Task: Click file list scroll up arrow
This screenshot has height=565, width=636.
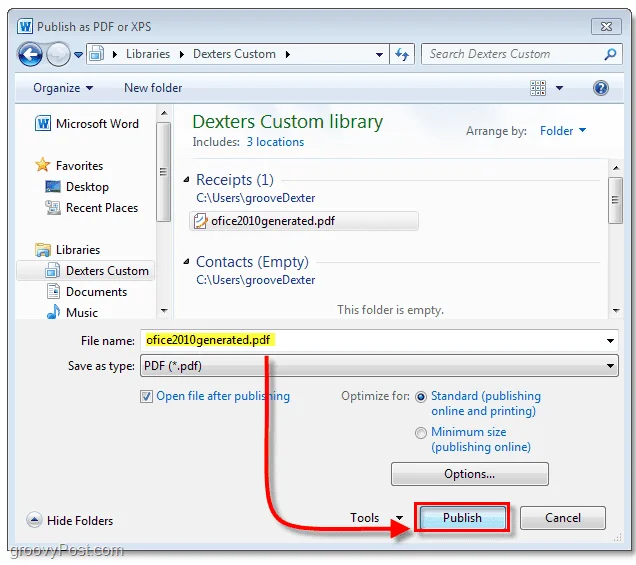Action: tap(616, 168)
